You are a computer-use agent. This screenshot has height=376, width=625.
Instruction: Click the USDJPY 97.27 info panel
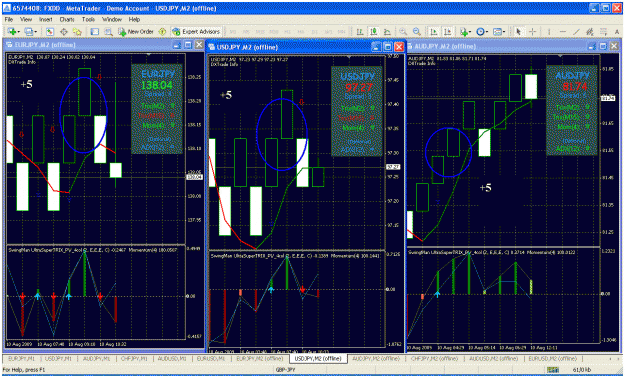click(357, 111)
